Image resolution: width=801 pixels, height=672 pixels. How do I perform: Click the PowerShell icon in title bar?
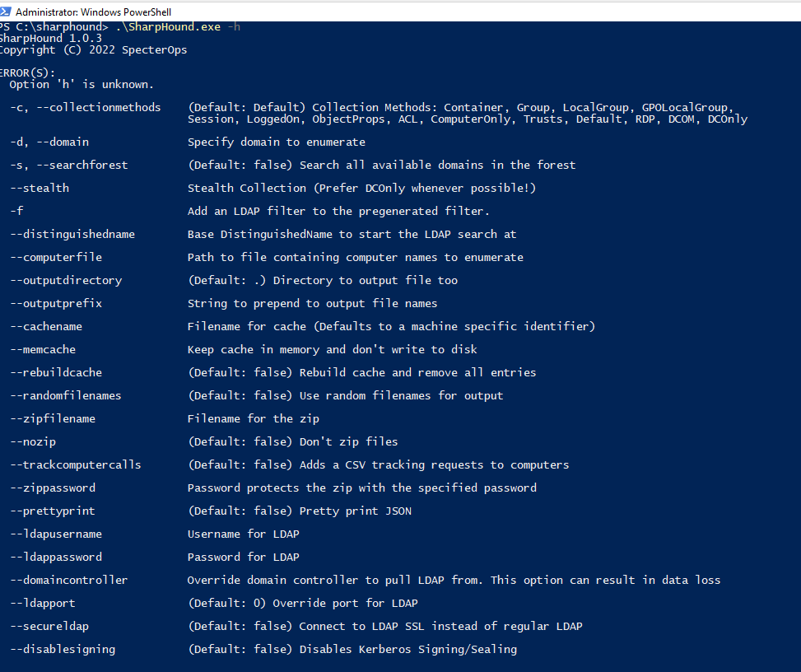(6, 12)
